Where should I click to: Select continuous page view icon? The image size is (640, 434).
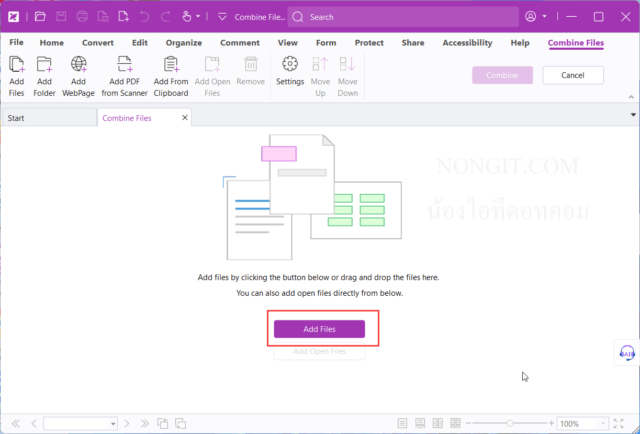coord(420,423)
